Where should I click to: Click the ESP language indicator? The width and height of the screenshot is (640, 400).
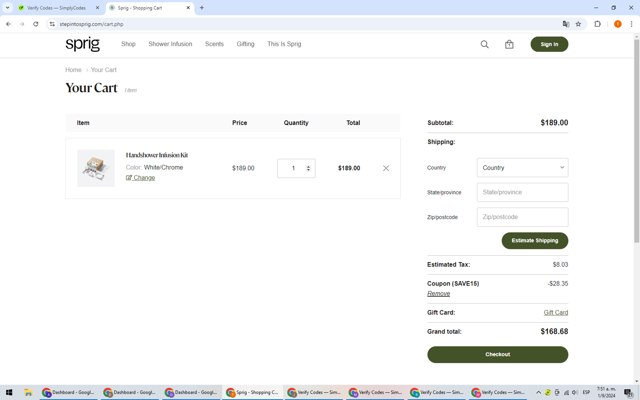586,392
